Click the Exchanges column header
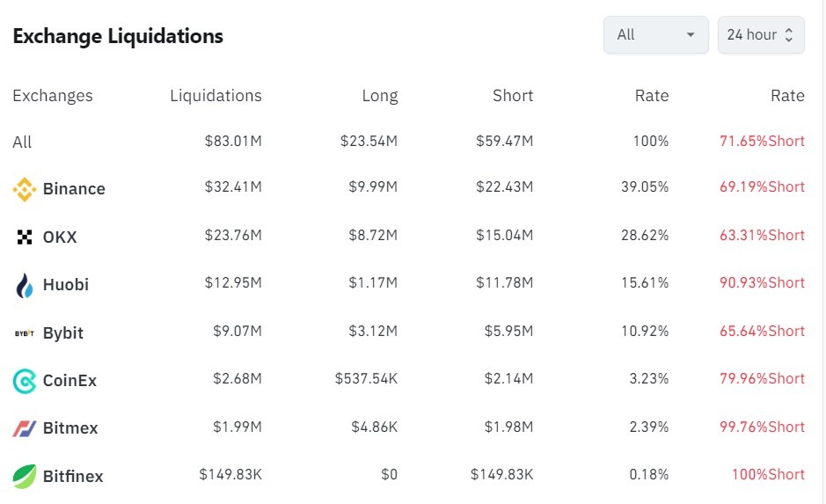 tap(53, 96)
